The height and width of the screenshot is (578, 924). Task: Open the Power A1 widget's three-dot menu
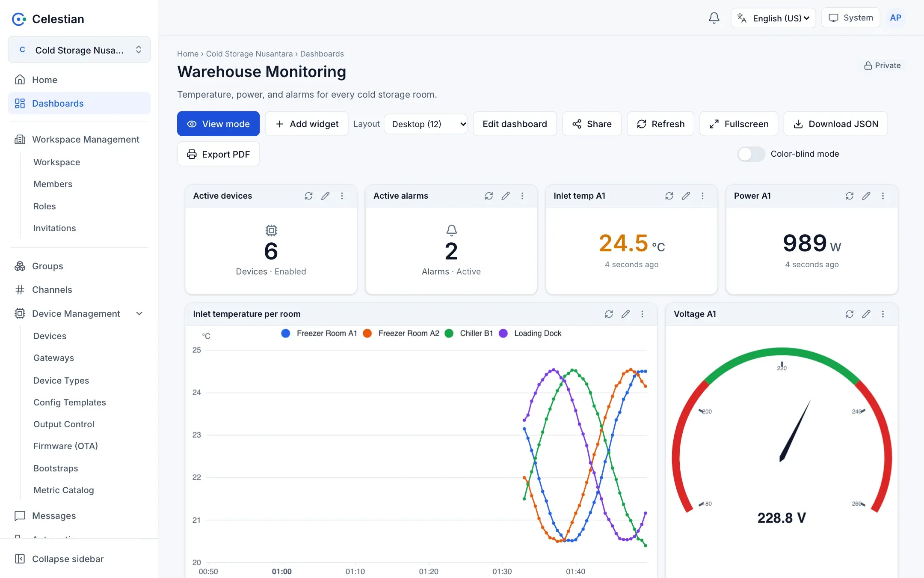click(883, 196)
